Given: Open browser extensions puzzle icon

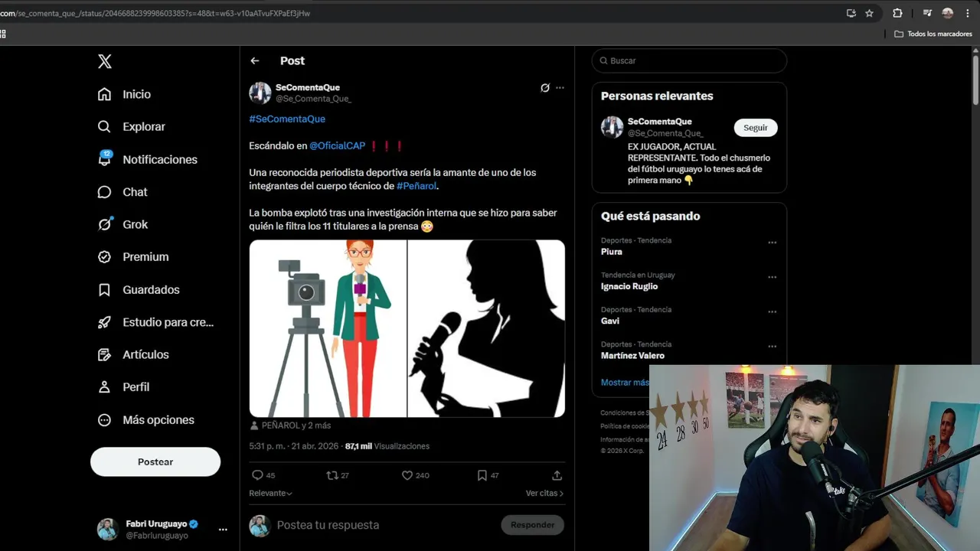Looking at the screenshot, I should click(897, 13).
